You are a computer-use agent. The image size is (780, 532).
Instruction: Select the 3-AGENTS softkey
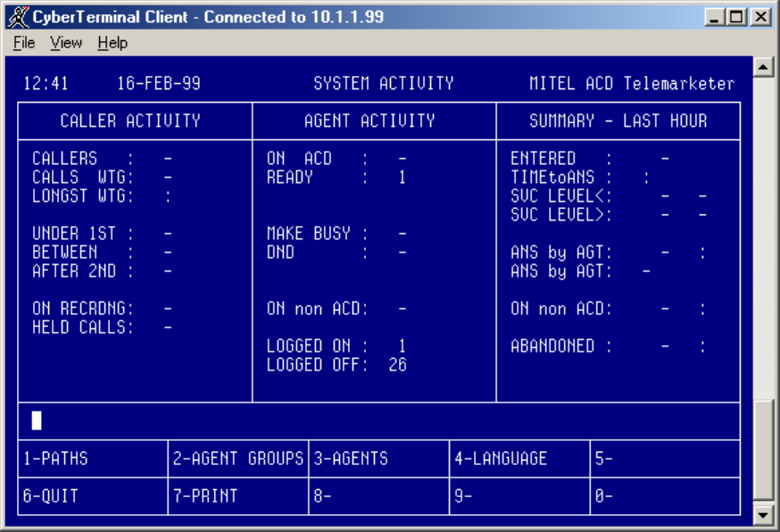point(379,458)
